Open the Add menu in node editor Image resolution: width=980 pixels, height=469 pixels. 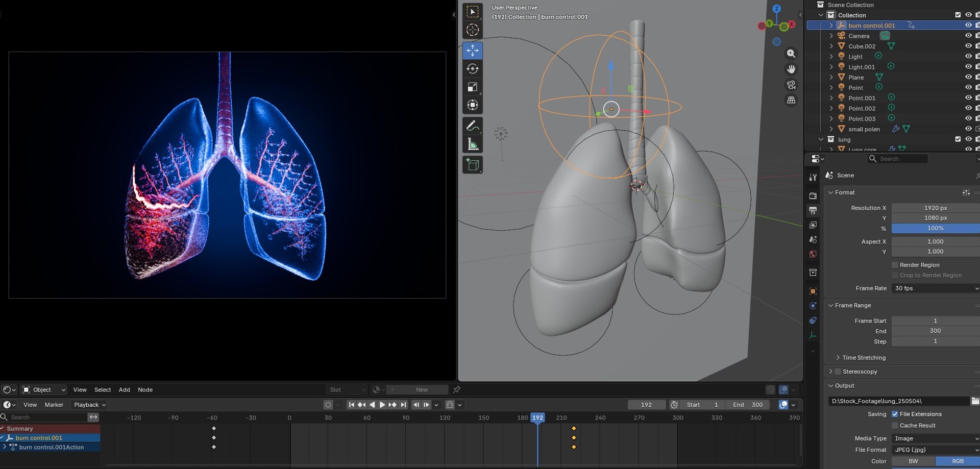[x=125, y=389]
